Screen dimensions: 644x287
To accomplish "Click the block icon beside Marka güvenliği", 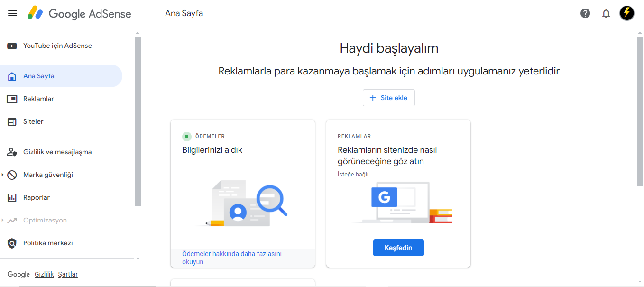I will coord(12,175).
